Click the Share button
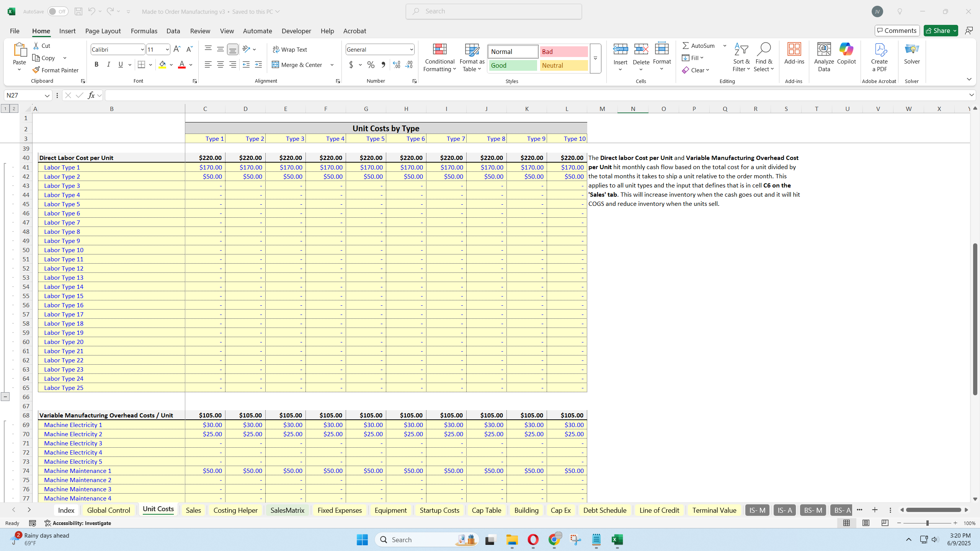Screen dimensions: 980x551 pos(941,30)
